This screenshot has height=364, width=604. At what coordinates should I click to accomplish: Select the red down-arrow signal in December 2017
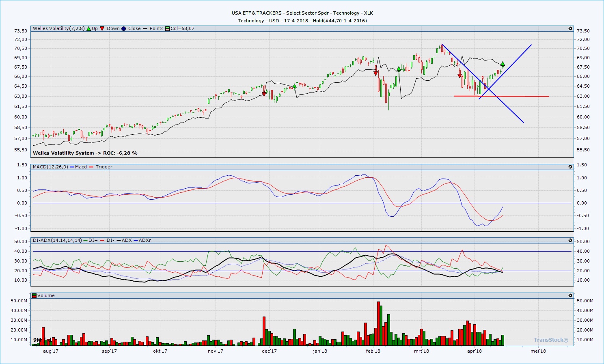(x=264, y=94)
